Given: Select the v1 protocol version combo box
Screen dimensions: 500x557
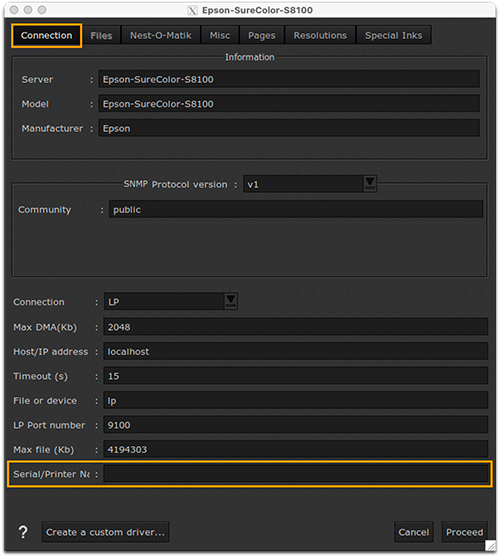Looking at the screenshot, I should 310,184.
